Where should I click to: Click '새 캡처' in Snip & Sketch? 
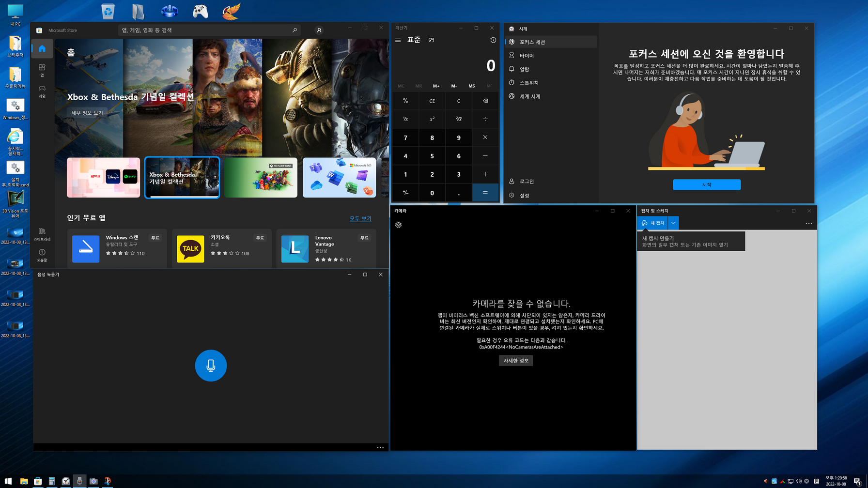tap(652, 223)
